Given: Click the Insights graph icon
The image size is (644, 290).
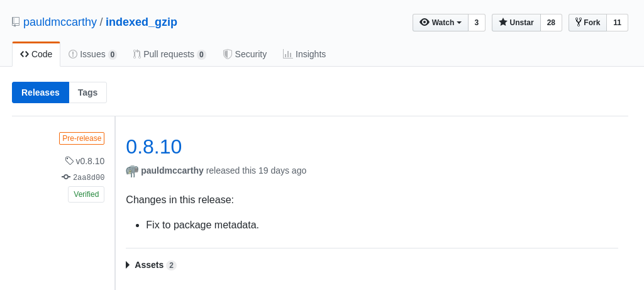Looking at the screenshot, I should [x=287, y=54].
